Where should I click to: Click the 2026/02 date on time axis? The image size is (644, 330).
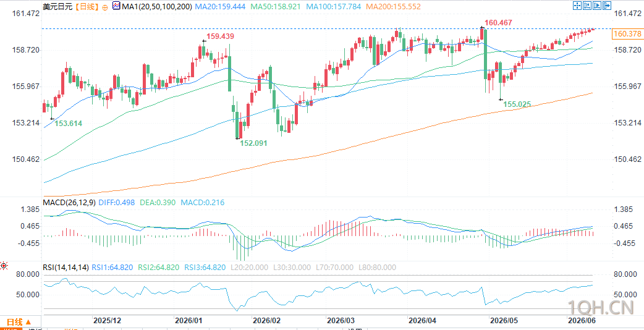pos(266,319)
